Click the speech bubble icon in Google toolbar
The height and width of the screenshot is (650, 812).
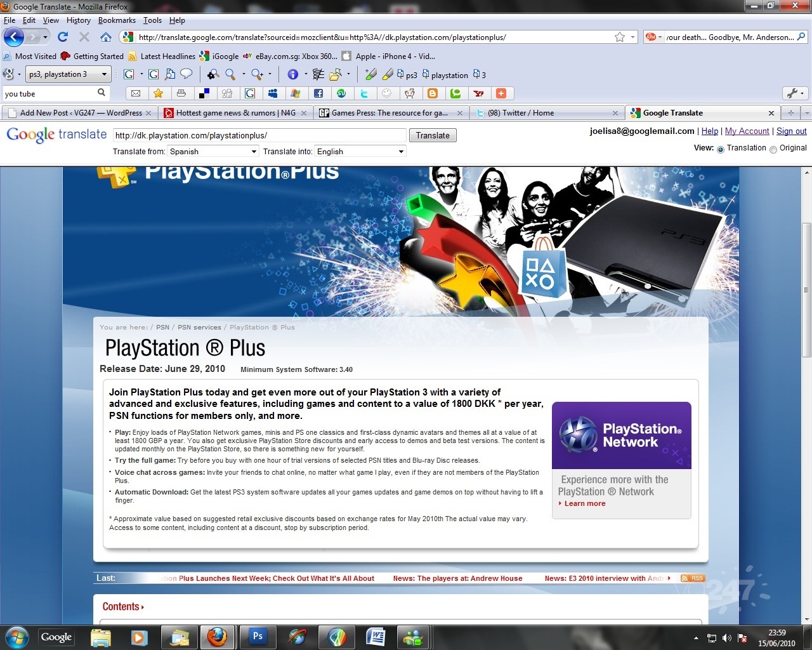pyautogui.click(x=187, y=74)
